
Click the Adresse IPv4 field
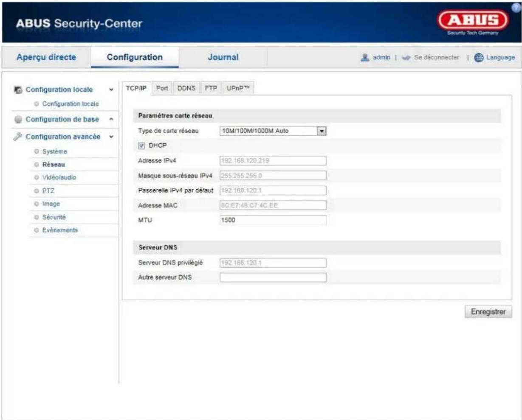coord(273,161)
